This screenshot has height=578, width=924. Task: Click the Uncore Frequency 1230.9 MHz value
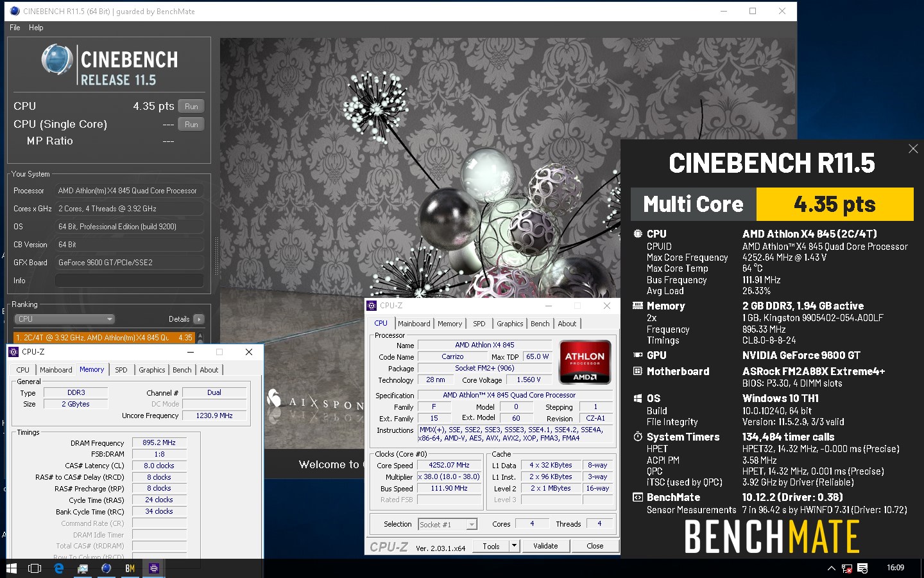coord(214,416)
